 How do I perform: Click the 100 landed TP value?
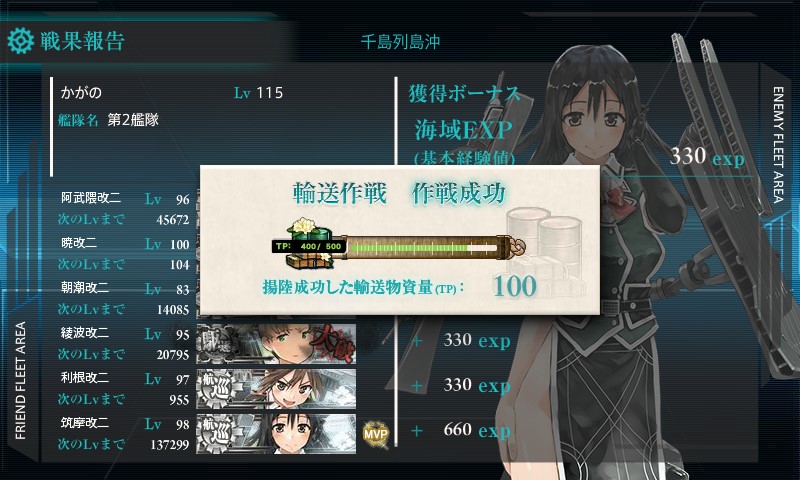coord(515,286)
